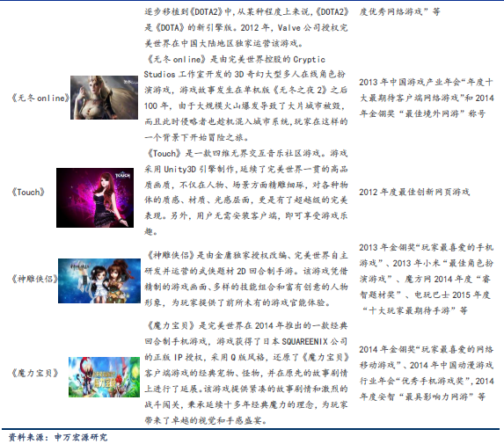
Task: Click the 魔力宝贝 game banner image
Action: pyautogui.click(x=104, y=377)
